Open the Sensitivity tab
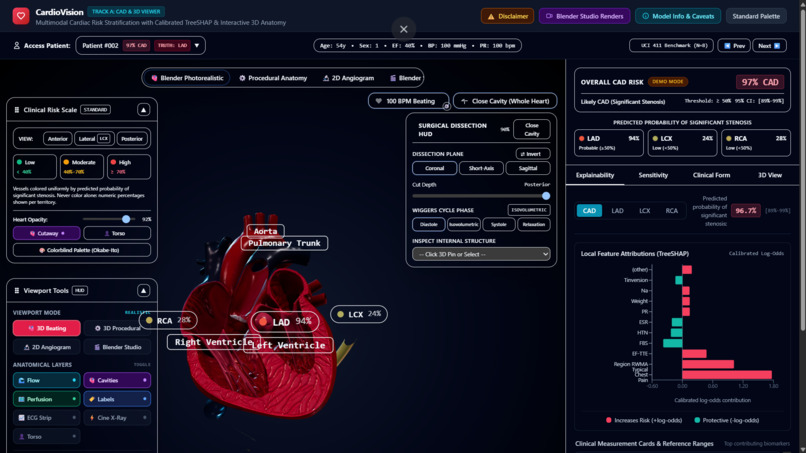Viewport: 806px width, 453px height. click(653, 175)
